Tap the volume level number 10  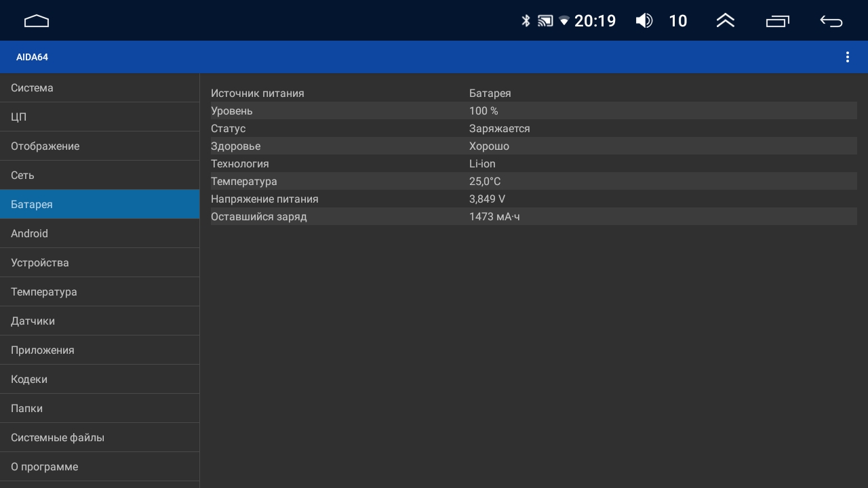[678, 21]
